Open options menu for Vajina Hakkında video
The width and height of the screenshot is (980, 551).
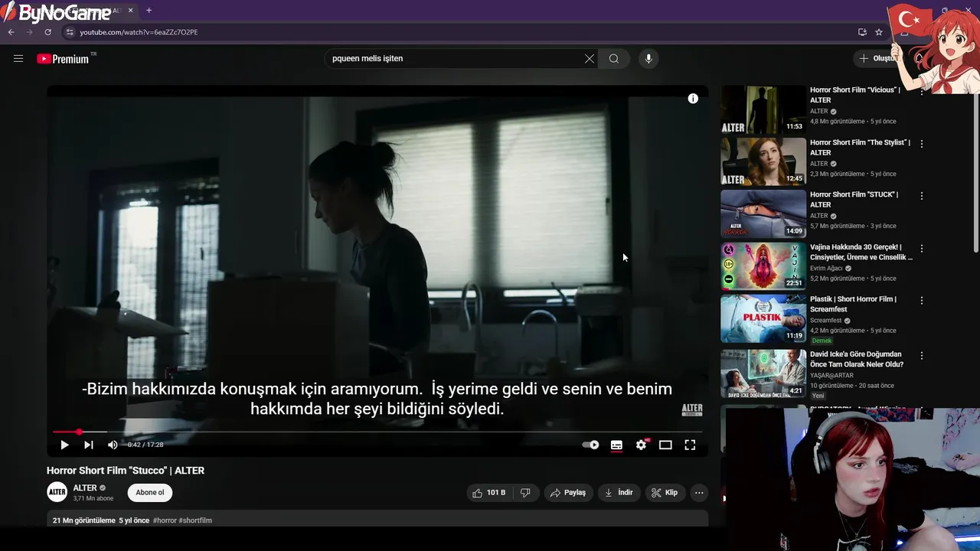[x=922, y=249]
